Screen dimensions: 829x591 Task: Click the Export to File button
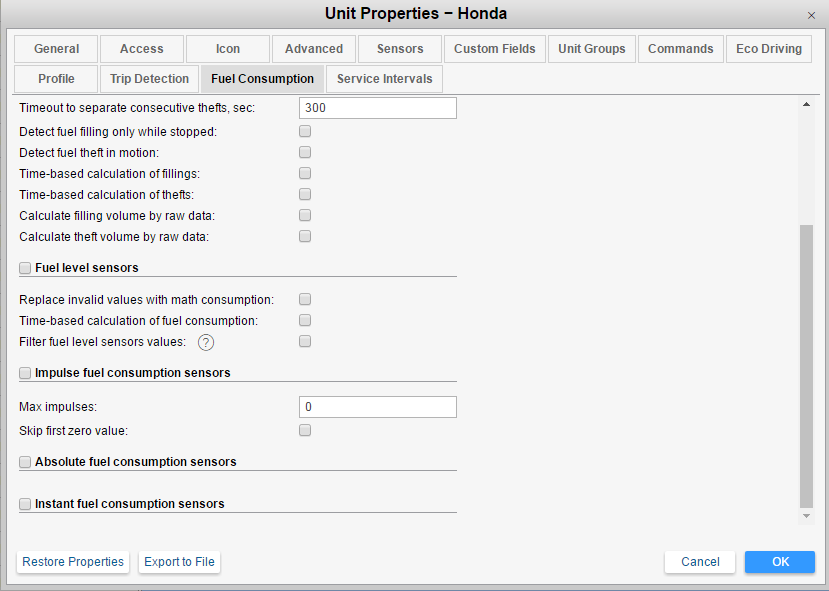(179, 562)
